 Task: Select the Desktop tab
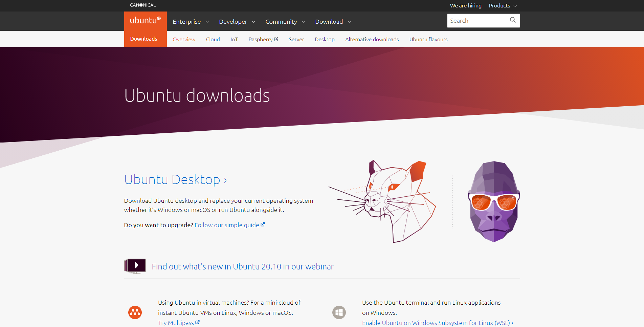coord(325,39)
